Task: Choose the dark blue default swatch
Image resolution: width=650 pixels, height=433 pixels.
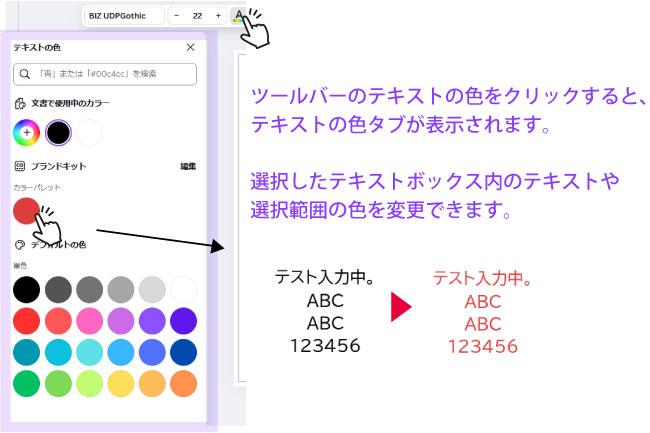Action: pyautogui.click(x=184, y=353)
